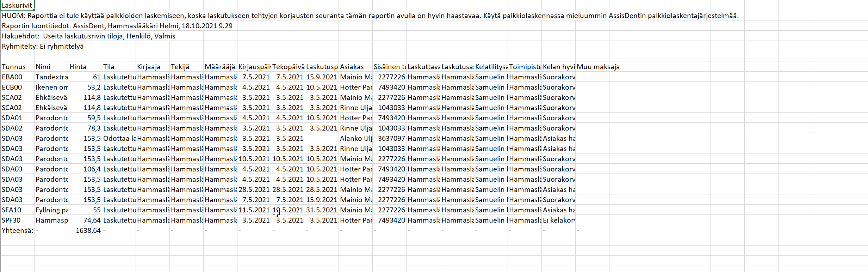Select the Asiakas column header
This screenshot has height=272, width=868.
(355, 67)
